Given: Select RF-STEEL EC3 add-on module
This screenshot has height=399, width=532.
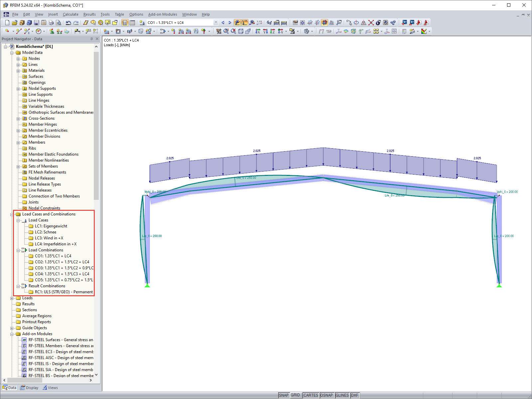Looking at the screenshot, I should coord(61,352).
